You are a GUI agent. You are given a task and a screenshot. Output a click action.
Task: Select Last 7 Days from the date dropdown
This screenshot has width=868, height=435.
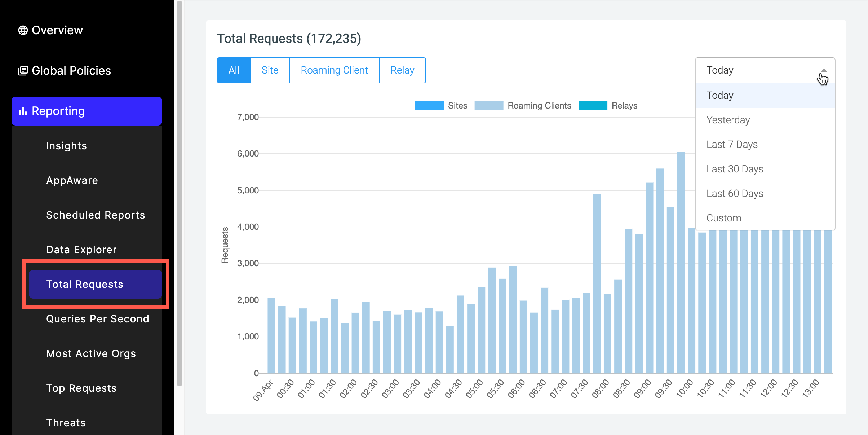point(732,144)
